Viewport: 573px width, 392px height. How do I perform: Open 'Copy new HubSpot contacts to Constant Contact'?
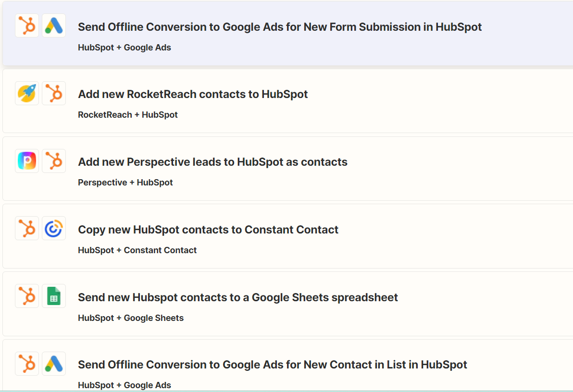click(x=208, y=230)
